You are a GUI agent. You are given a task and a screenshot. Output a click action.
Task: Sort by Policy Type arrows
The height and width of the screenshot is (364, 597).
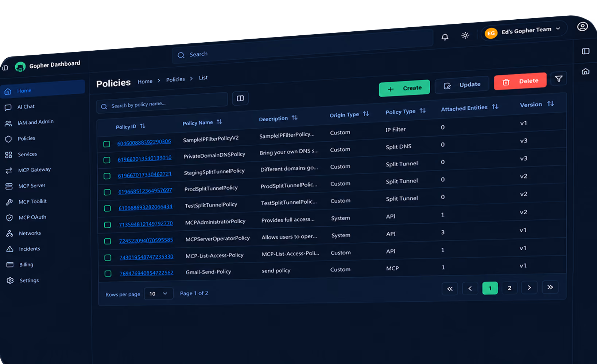tap(423, 110)
